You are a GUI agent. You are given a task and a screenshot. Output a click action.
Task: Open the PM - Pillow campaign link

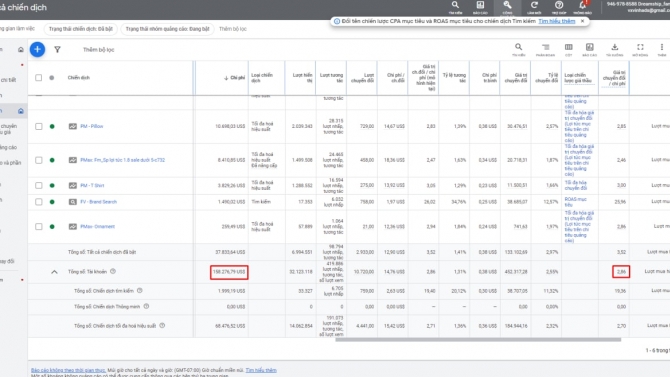point(91,126)
